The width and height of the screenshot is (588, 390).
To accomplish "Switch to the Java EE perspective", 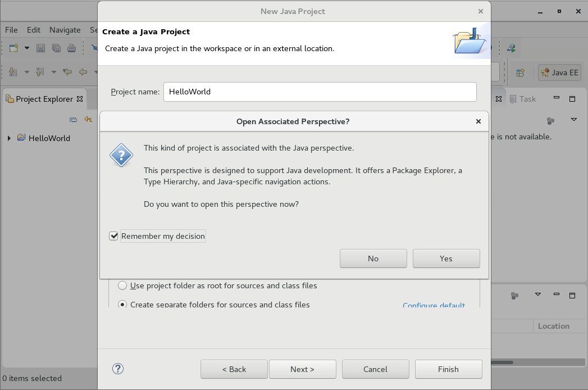I will point(559,72).
